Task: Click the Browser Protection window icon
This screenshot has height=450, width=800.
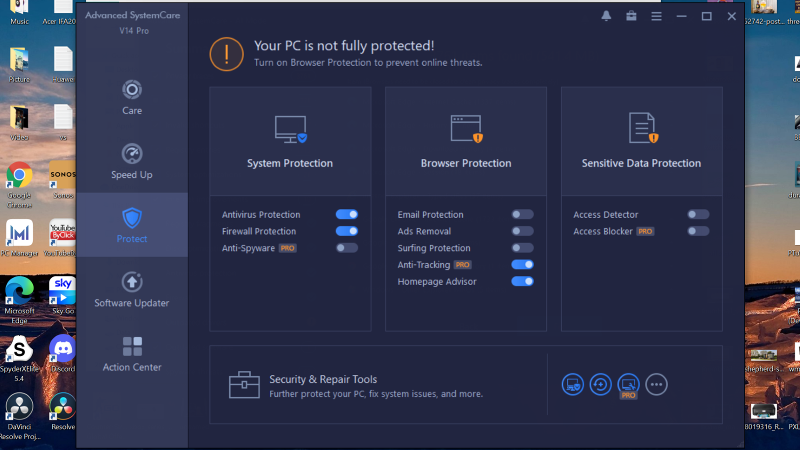Action: 466,128
